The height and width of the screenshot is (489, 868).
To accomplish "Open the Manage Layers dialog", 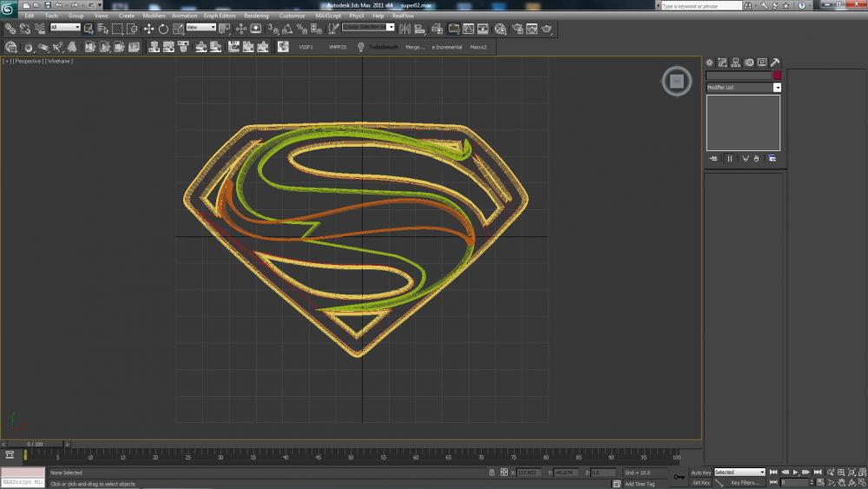I will click(x=437, y=29).
